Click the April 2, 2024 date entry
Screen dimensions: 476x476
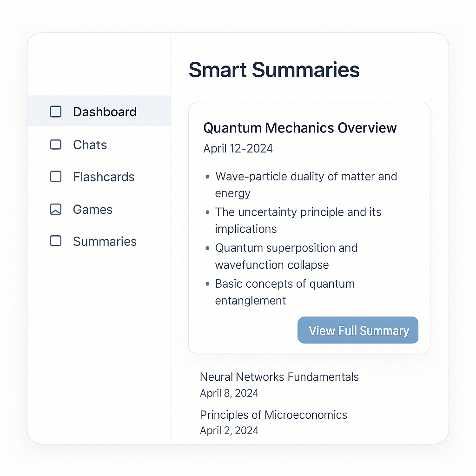click(x=229, y=430)
